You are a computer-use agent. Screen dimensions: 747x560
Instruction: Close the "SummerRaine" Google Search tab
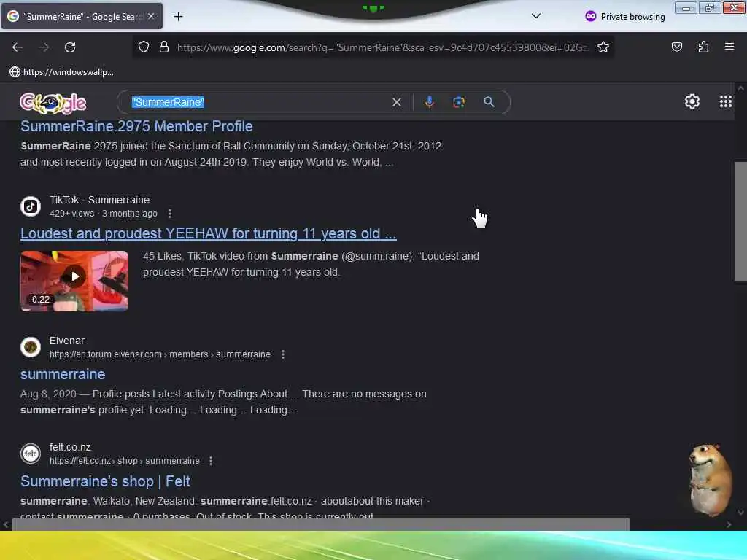click(x=151, y=16)
